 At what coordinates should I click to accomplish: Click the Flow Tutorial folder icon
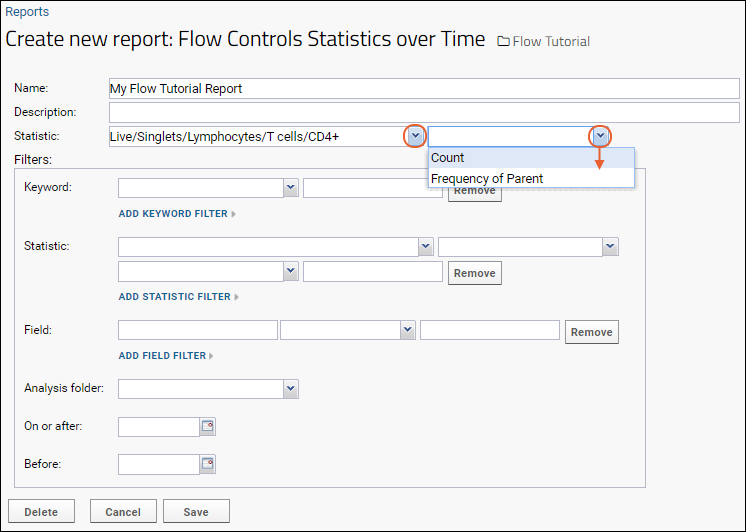coord(503,41)
